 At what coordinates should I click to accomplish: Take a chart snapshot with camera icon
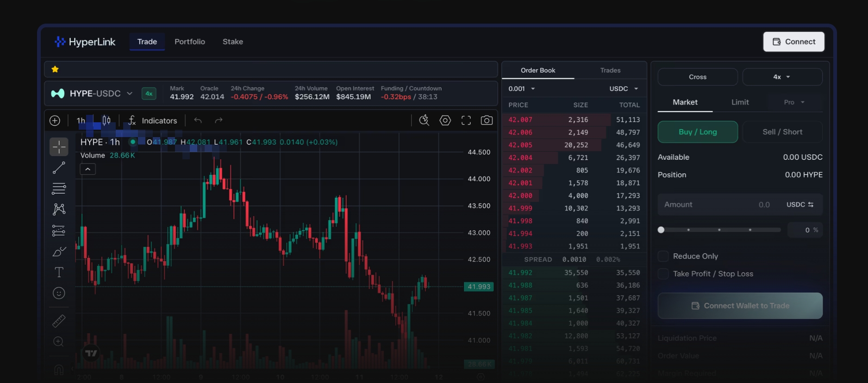pos(487,120)
